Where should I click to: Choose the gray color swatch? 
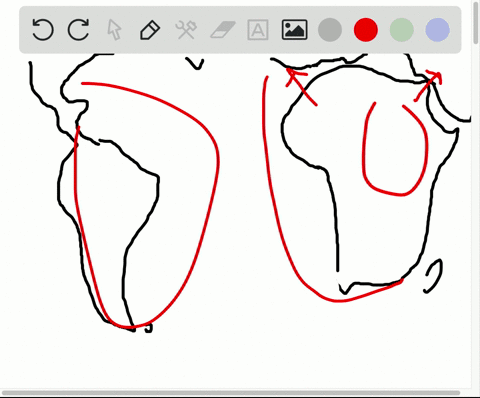(330, 30)
